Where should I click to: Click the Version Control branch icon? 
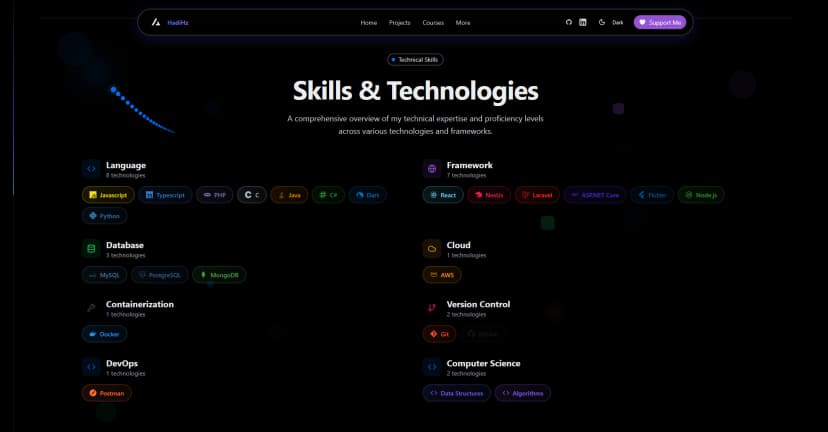pyautogui.click(x=432, y=308)
